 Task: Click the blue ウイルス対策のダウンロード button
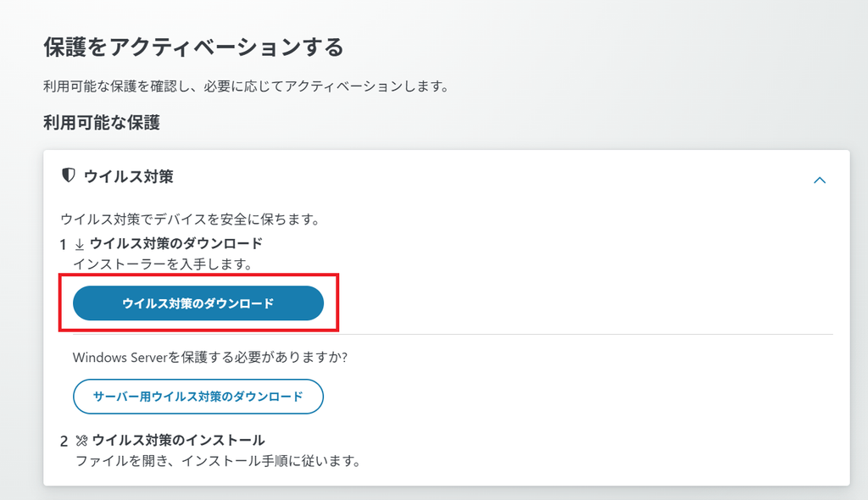point(198,303)
